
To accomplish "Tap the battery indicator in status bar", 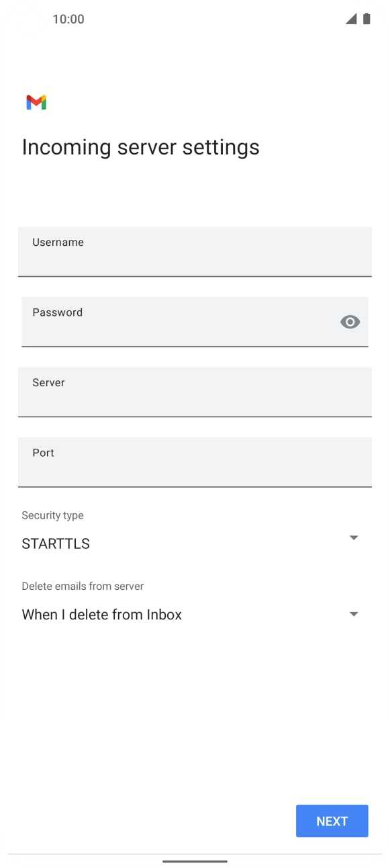I will (366, 19).
